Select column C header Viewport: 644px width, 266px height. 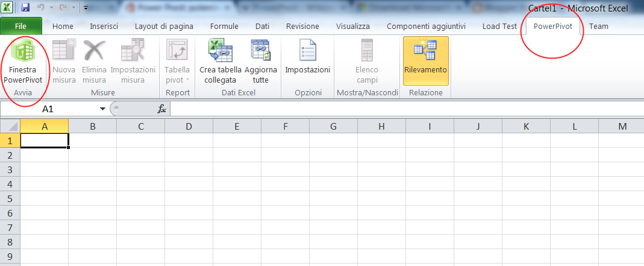click(140, 126)
